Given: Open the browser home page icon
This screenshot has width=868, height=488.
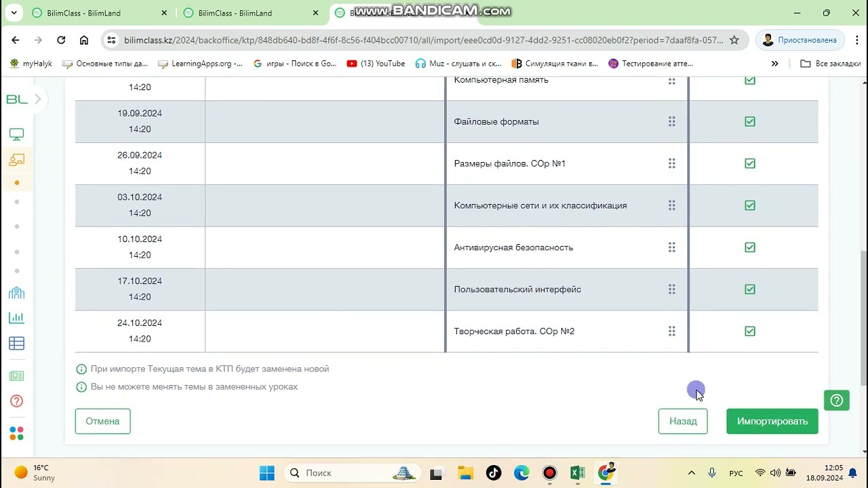Looking at the screenshot, I should tap(84, 40).
